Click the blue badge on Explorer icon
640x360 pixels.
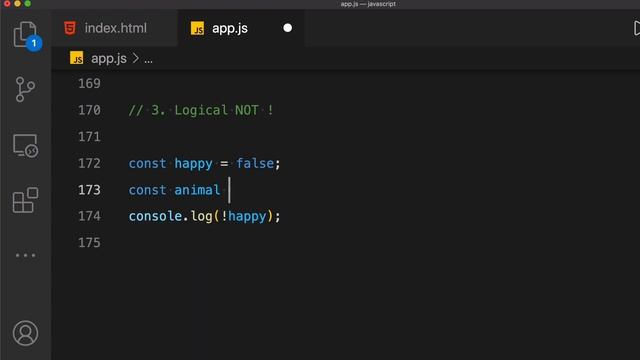coord(34,43)
